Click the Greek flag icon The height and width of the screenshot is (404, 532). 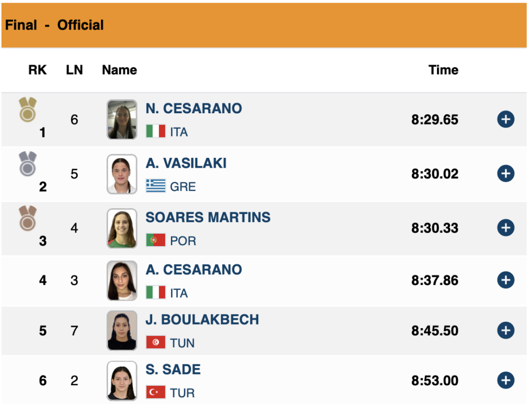click(x=156, y=186)
